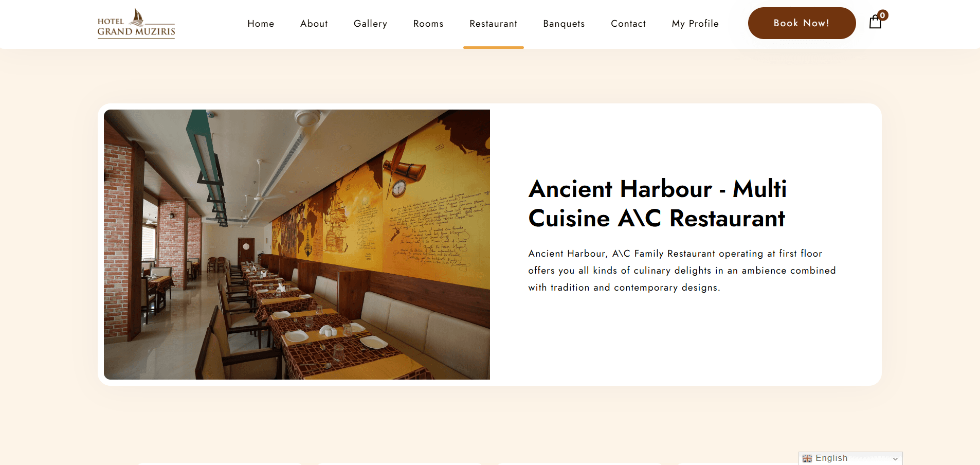Open My Profile from navigation

[695, 24]
